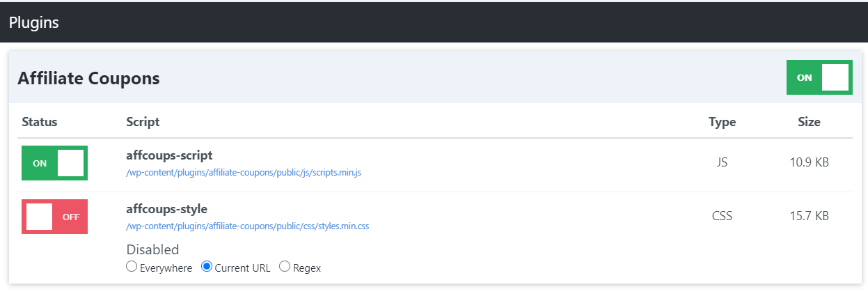Open the styles.min.css file path link
Image resolution: width=868 pixels, height=294 pixels.
coord(247,226)
